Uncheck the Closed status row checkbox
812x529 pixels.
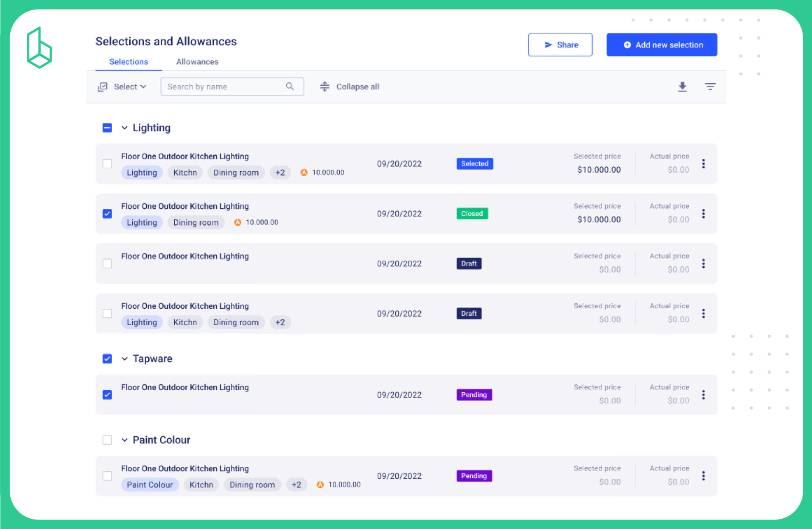point(107,214)
